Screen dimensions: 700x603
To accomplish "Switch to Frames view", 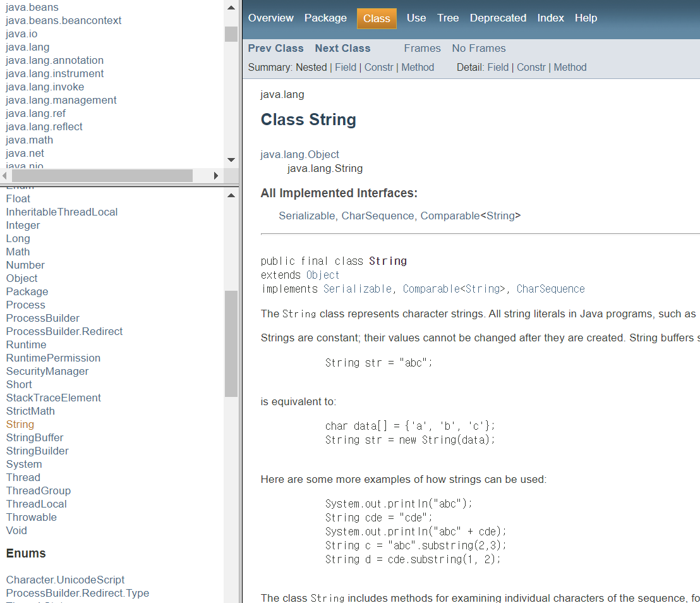I will 422,48.
